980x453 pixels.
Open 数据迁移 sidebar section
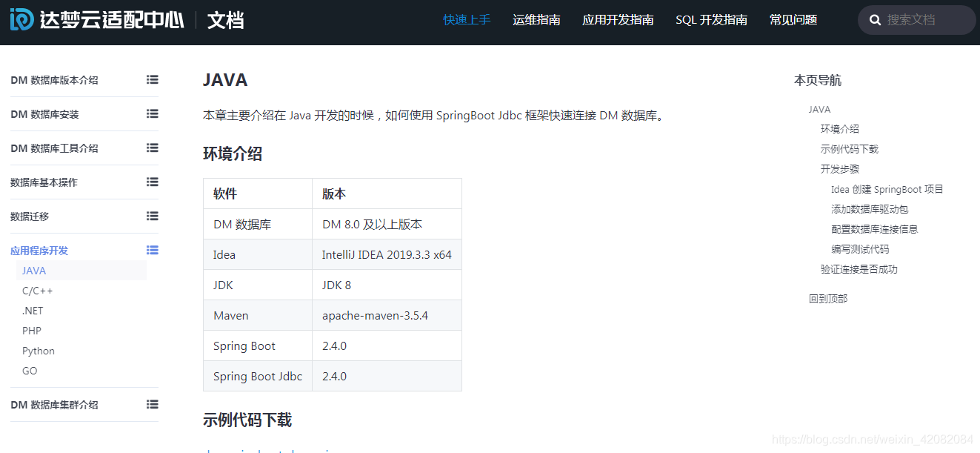tap(30, 216)
